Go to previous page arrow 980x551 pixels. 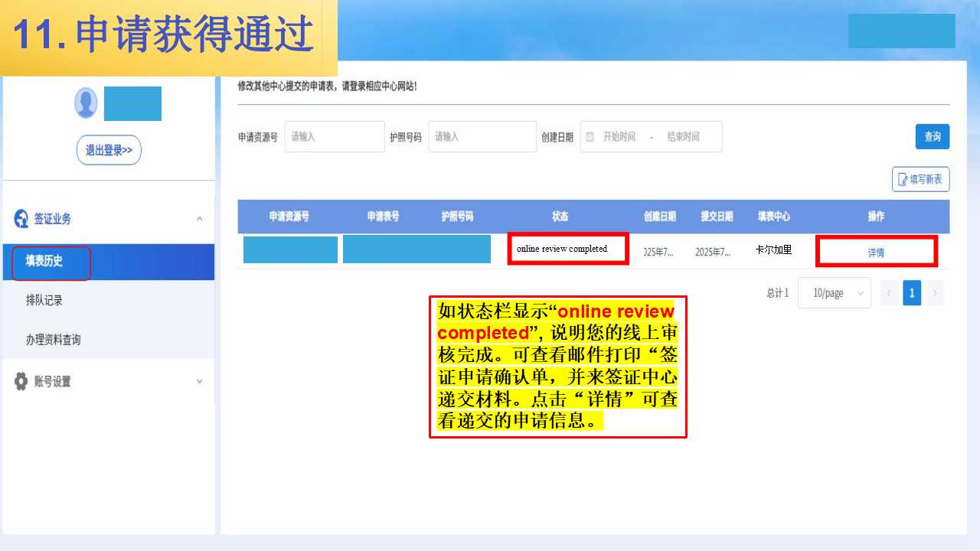tap(889, 293)
